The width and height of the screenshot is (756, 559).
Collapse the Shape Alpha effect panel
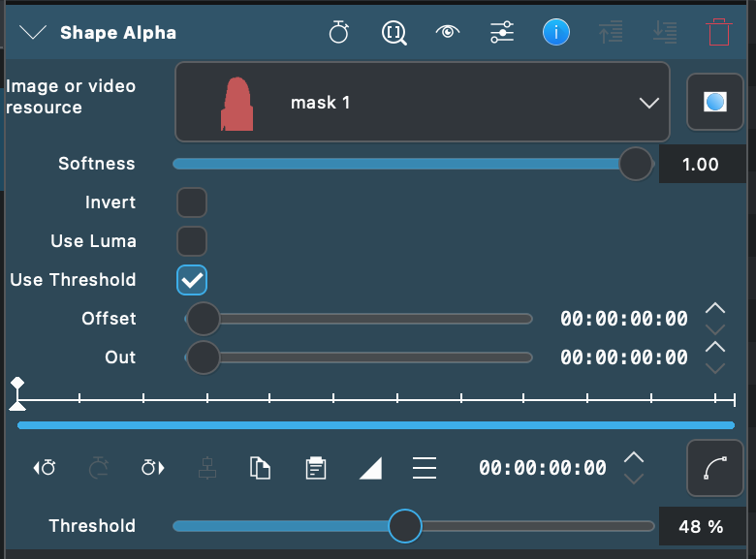(x=33, y=33)
